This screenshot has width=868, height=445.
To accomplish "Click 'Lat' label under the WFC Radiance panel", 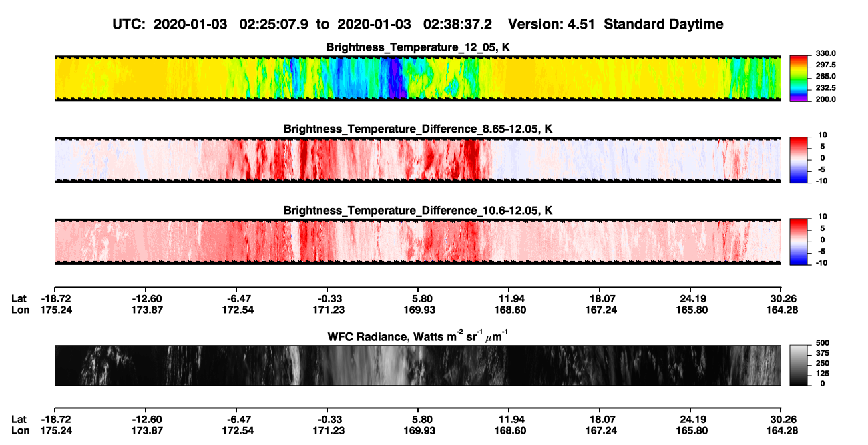I will point(19,419).
